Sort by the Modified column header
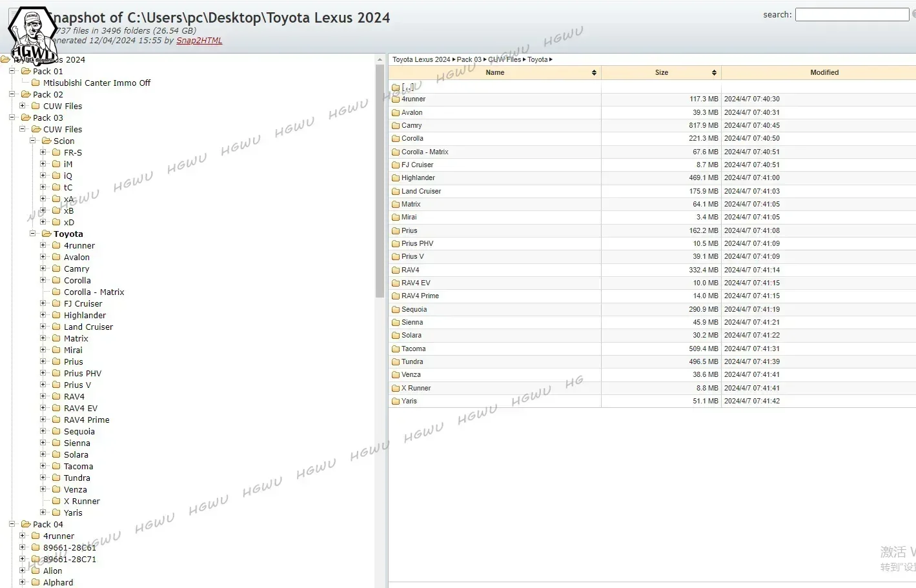The width and height of the screenshot is (916, 588). pos(824,73)
